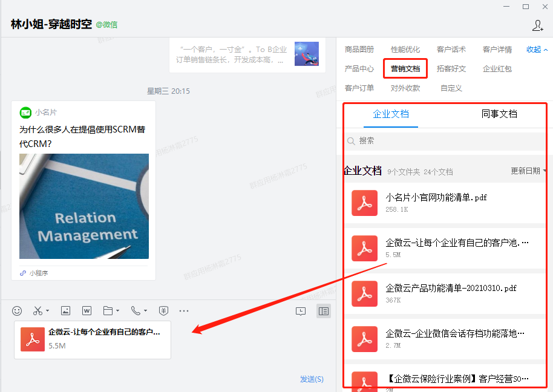Image resolution: width=553 pixels, height=392 pixels.
Task: Click 为什么很多人在提倡使用SCRM替代CRM? title
Action: point(82,137)
